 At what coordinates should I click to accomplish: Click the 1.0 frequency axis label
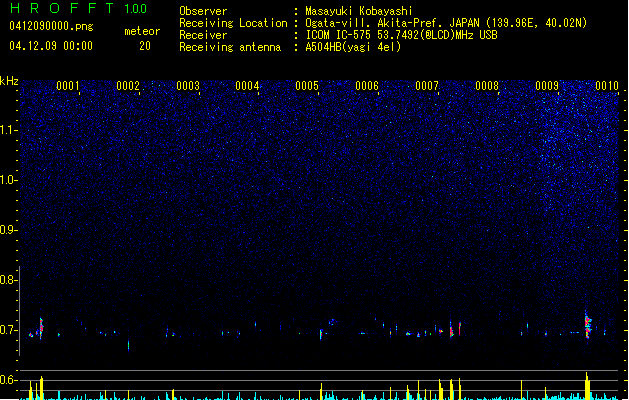pos(9,180)
